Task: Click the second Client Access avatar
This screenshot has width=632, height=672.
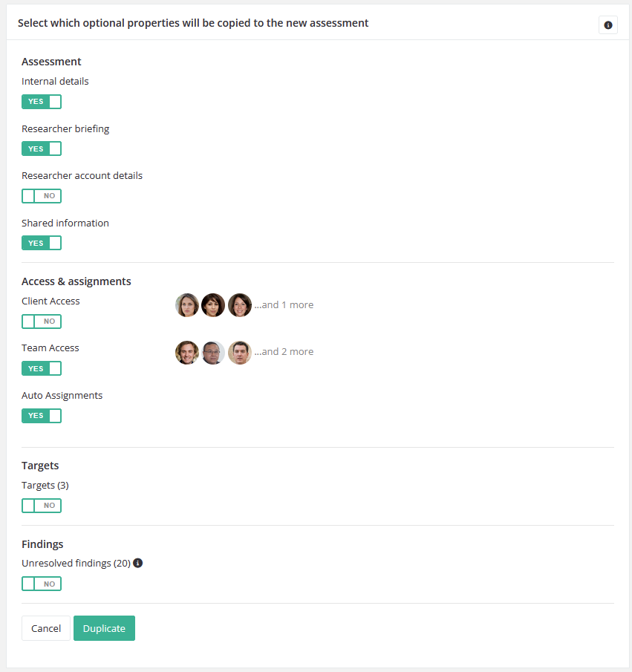Action: pos(213,304)
